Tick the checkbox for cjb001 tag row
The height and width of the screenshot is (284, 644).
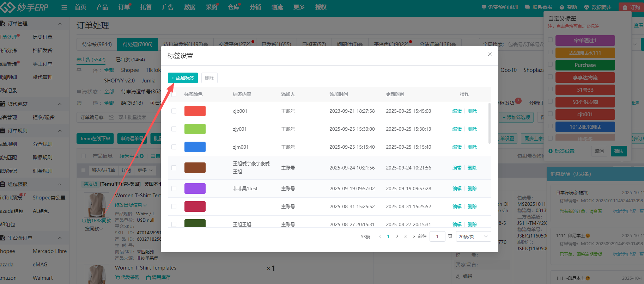[174, 111]
